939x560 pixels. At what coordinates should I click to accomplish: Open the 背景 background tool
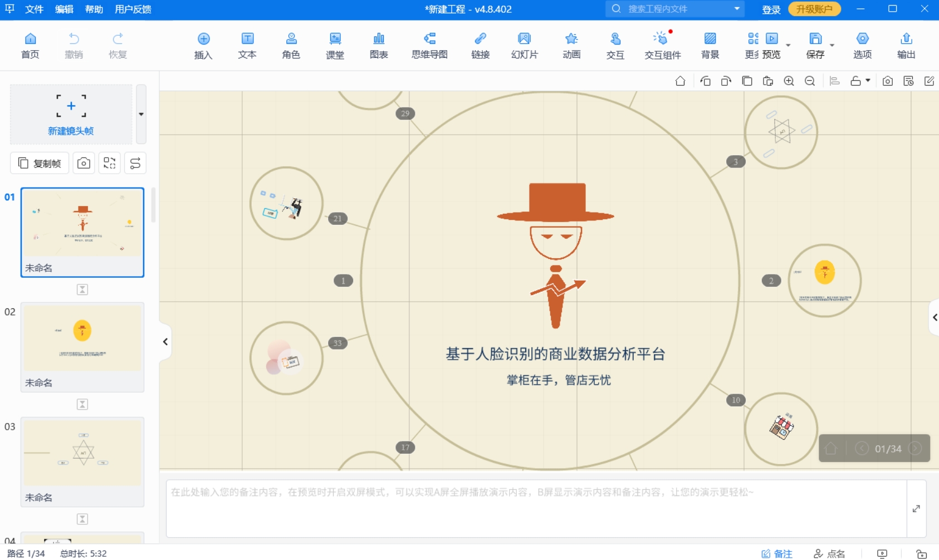(710, 46)
